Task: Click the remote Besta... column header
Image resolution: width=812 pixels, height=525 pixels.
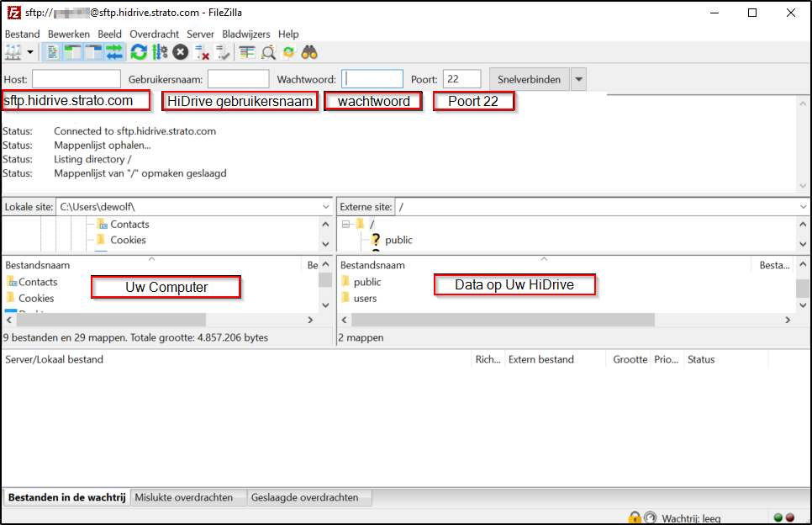Action: click(773, 265)
